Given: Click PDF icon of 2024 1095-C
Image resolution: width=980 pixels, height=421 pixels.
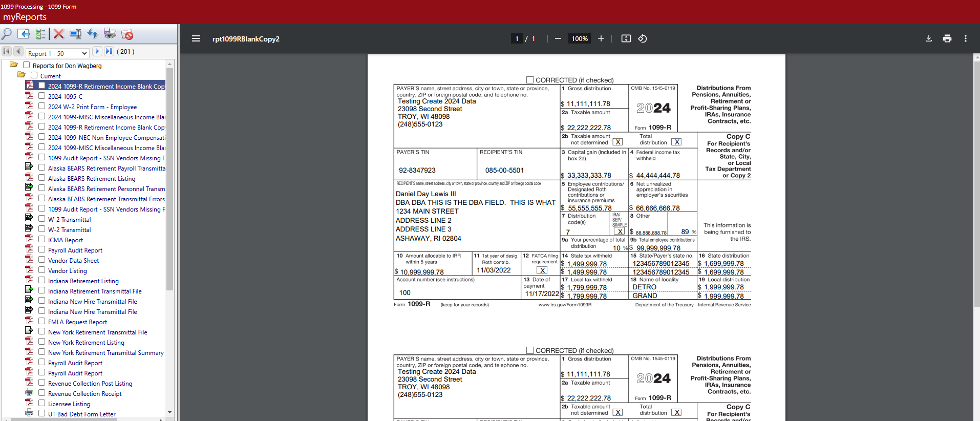Looking at the screenshot, I should click(x=30, y=95).
